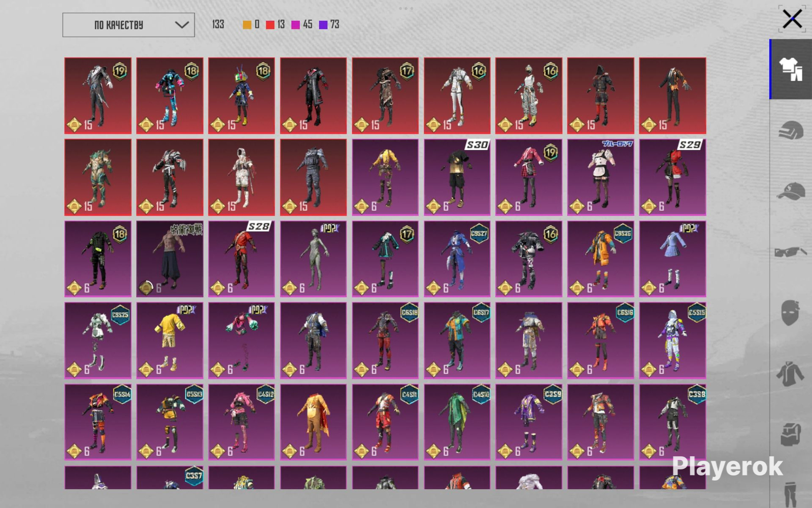Choose the blue dress PDP outfit
The width and height of the screenshot is (812, 508).
point(672,259)
